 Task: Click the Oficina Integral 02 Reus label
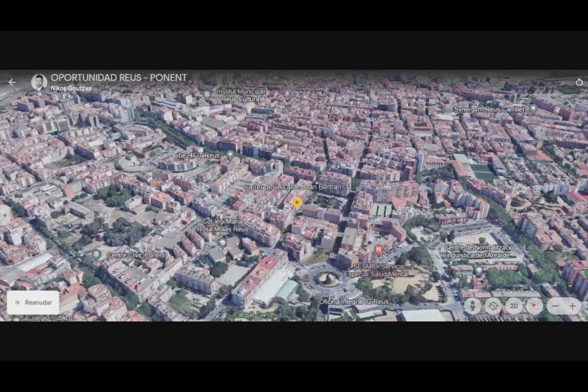coord(353,302)
